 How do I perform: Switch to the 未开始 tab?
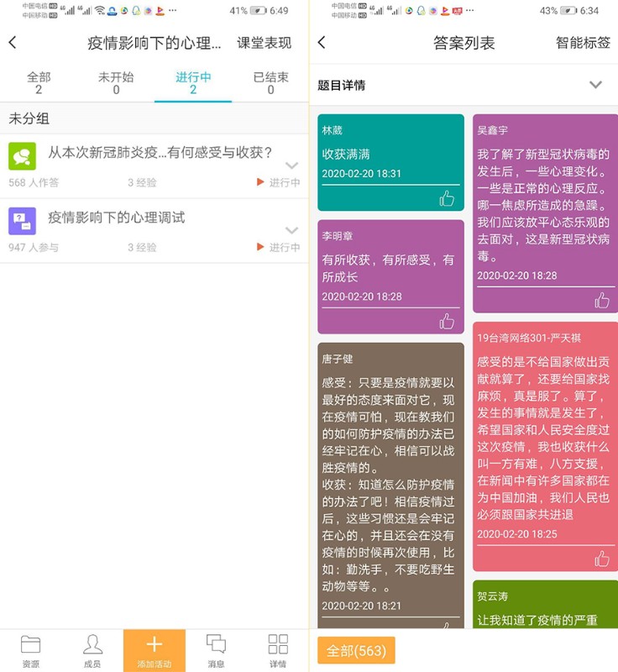click(x=116, y=83)
